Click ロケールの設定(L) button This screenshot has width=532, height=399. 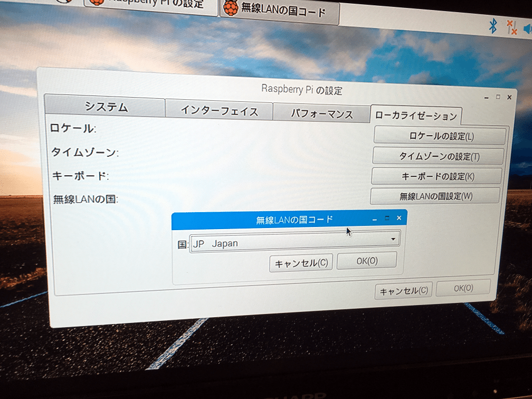[x=440, y=136]
